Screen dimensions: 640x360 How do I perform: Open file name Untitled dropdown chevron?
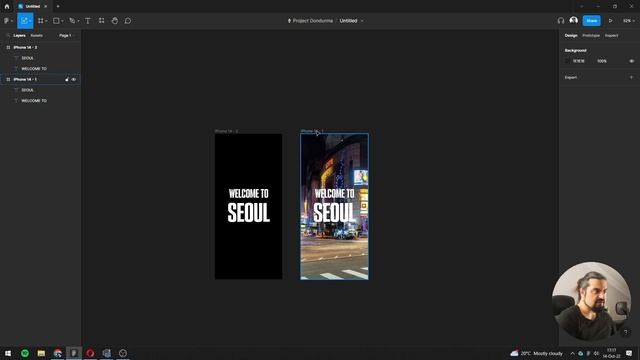pyautogui.click(x=362, y=21)
